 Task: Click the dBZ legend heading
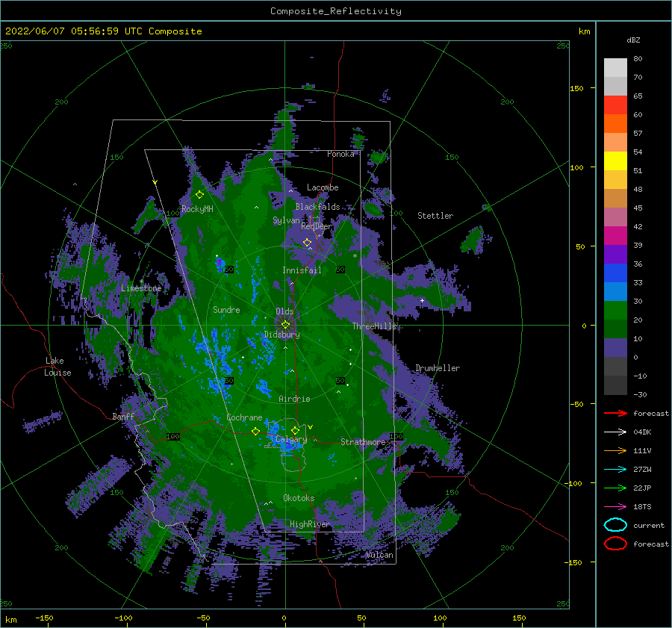(633, 40)
